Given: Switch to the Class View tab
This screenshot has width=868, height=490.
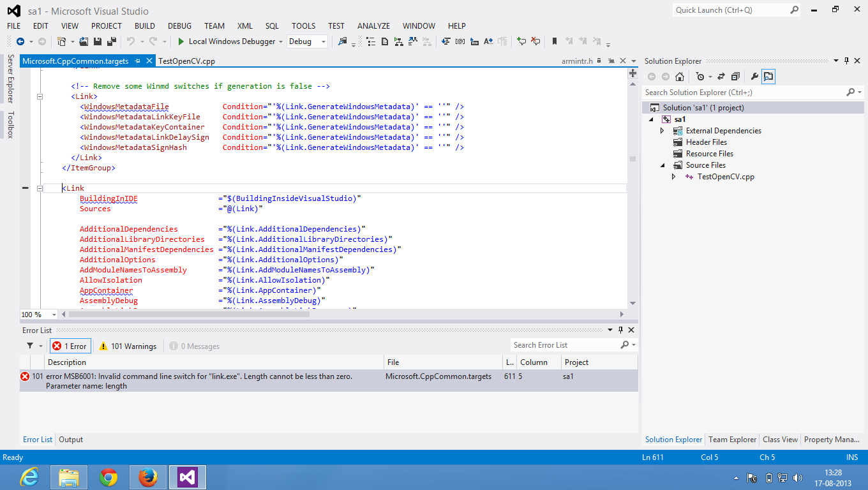Looking at the screenshot, I should tap(780, 440).
